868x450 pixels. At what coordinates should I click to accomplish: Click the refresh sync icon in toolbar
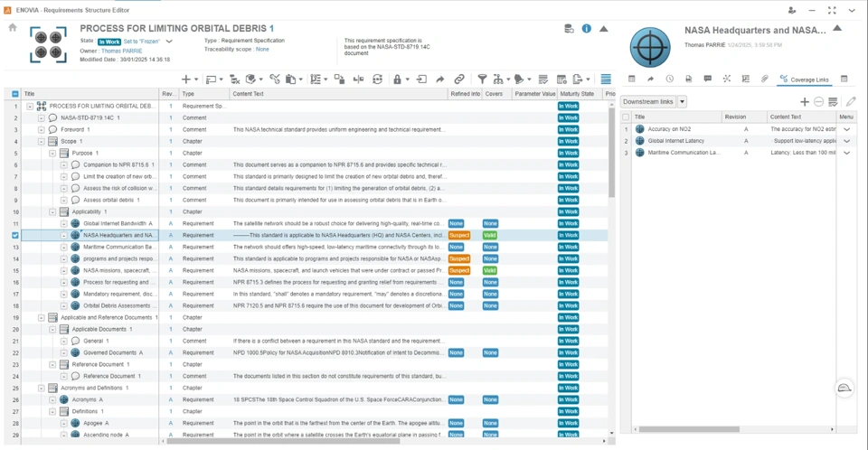coord(378,80)
